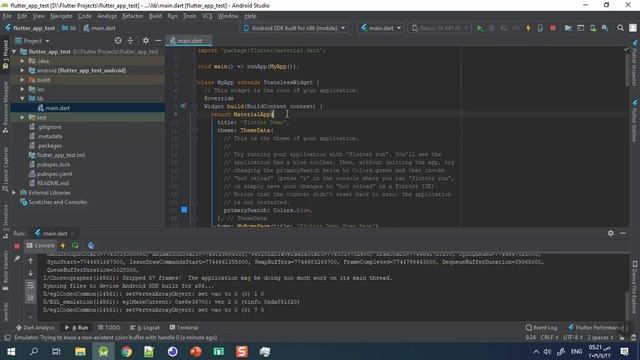Viewport: 640px width, 360px height.
Task: Hide the Project panel with minus icon
Action: point(158,41)
